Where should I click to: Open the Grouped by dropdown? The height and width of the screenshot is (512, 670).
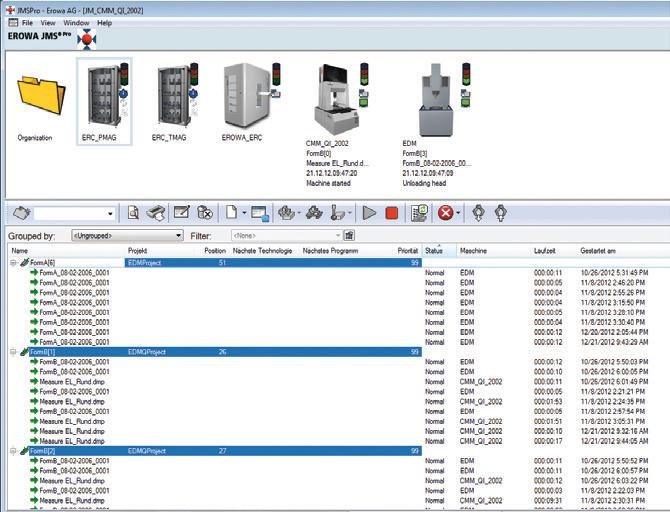125,235
